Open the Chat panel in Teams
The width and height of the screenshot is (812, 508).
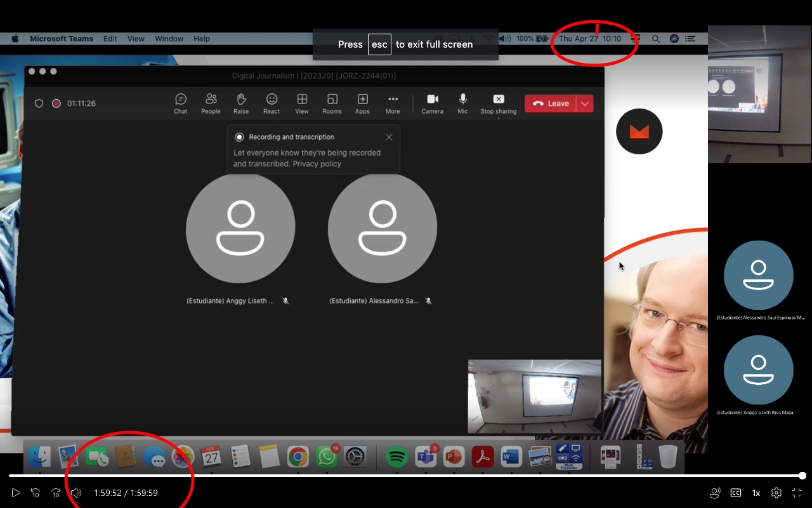tap(181, 104)
